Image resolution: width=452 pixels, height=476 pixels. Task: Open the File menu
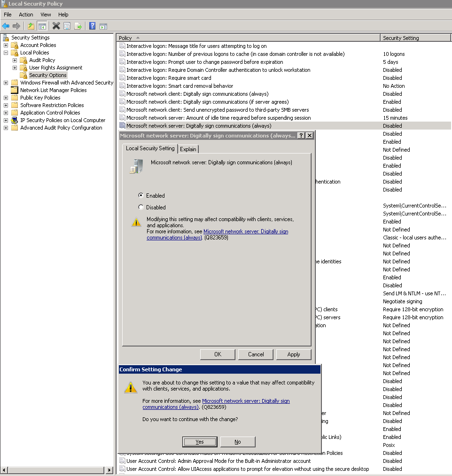pos(8,15)
